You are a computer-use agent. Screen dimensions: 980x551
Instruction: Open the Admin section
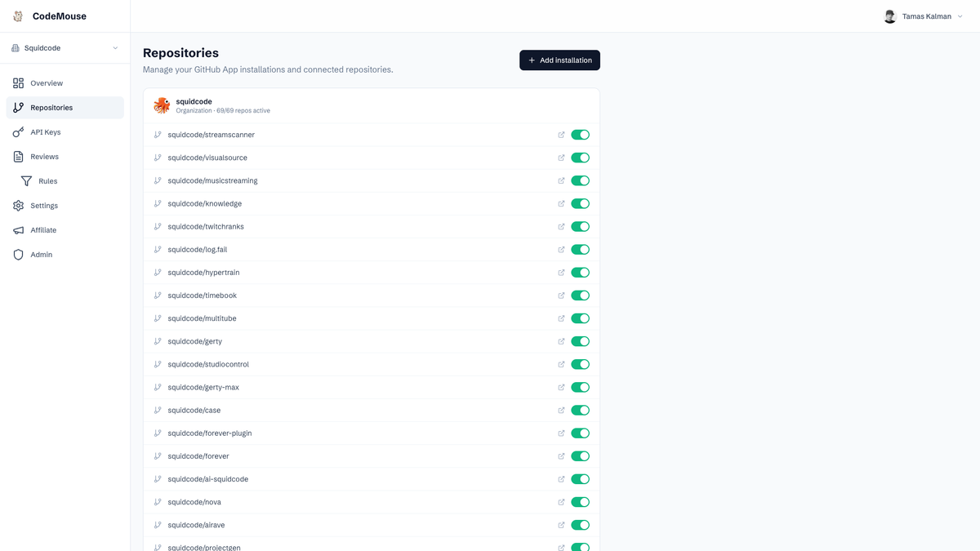point(65,255)
